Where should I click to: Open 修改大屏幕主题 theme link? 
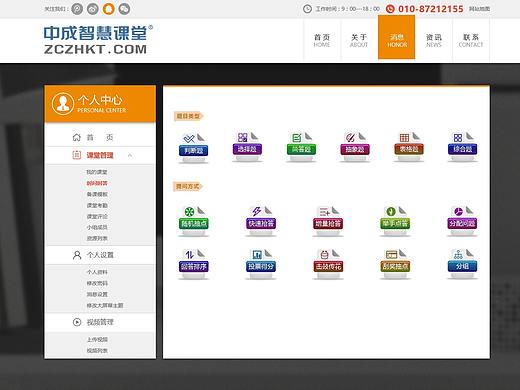105,305
